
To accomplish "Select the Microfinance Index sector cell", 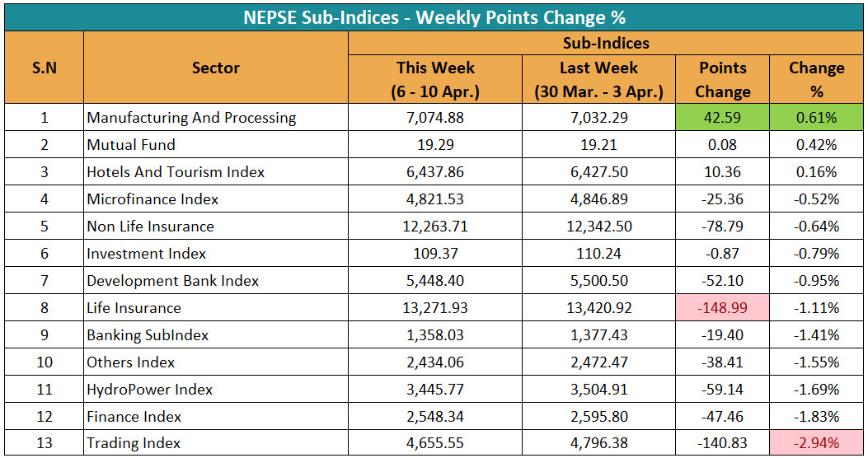I will click(152, 199).
